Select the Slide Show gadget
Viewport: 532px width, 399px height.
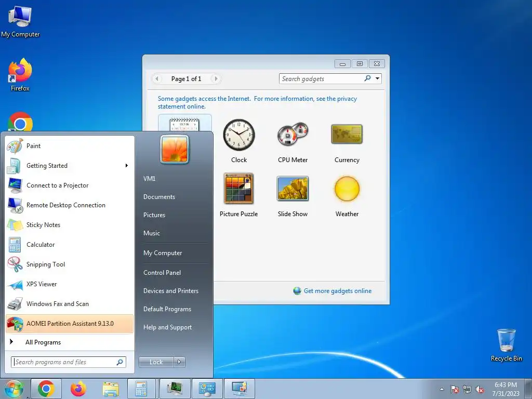(293, 195)
